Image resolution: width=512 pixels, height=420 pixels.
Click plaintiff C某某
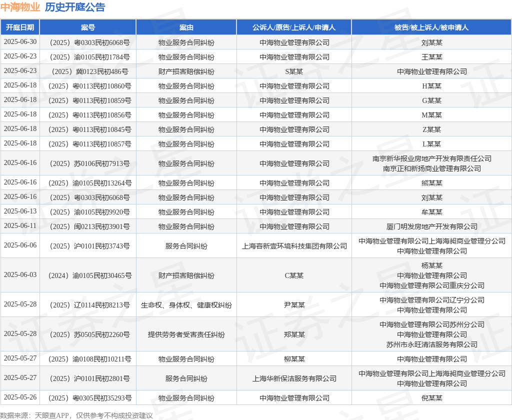(x=294, y=275)
